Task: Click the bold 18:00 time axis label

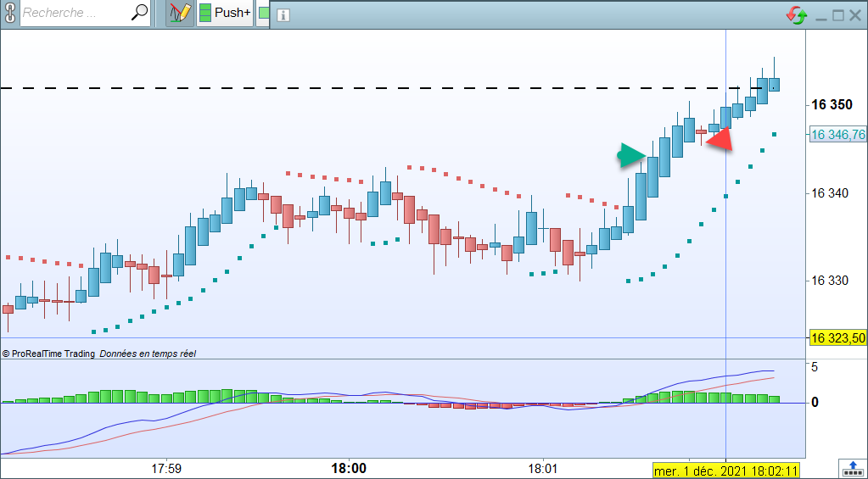Action: pos(349,469)
